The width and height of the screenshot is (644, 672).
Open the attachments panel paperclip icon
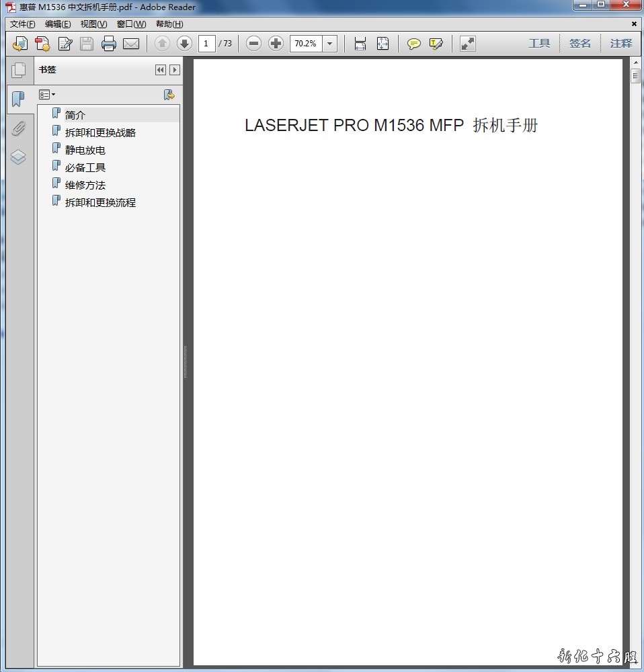(x=18, y=128)
